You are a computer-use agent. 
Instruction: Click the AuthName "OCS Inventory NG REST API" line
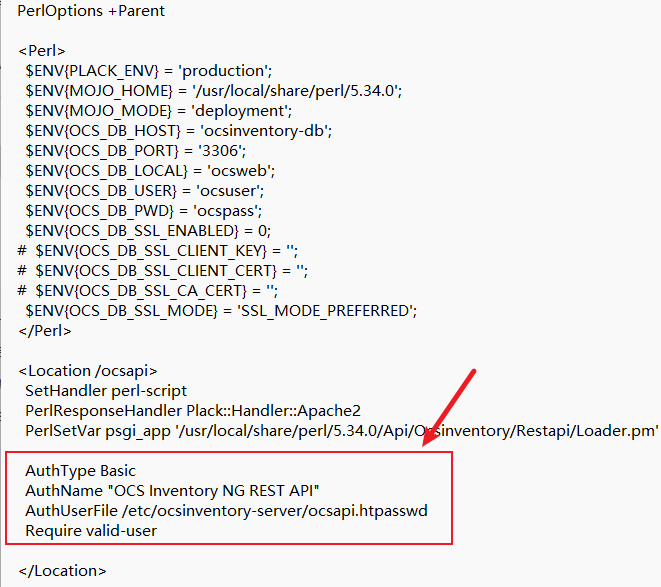point(172,491)
